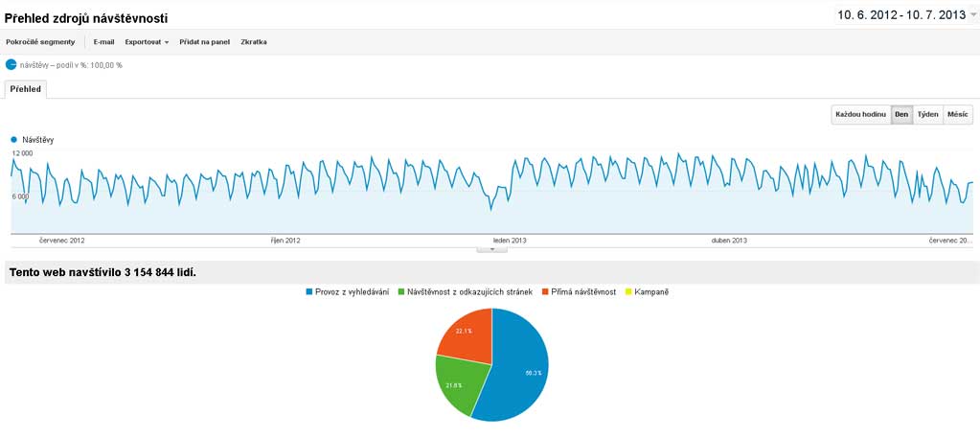Image resolution: width=980 pixels, height=438 pixels.
Task: Switch chart to Každou hodinu granularity
Action: (x=860, y=114)
